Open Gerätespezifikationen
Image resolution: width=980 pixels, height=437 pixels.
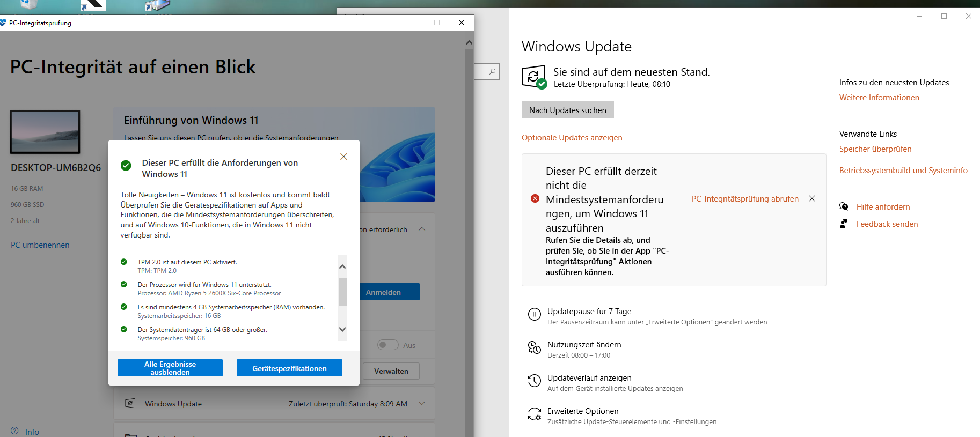(289, 368)
